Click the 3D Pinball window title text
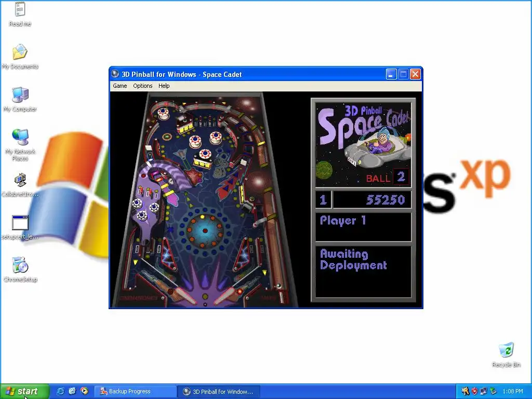Viewport: 532px width, 399px height. pos(181,74)
